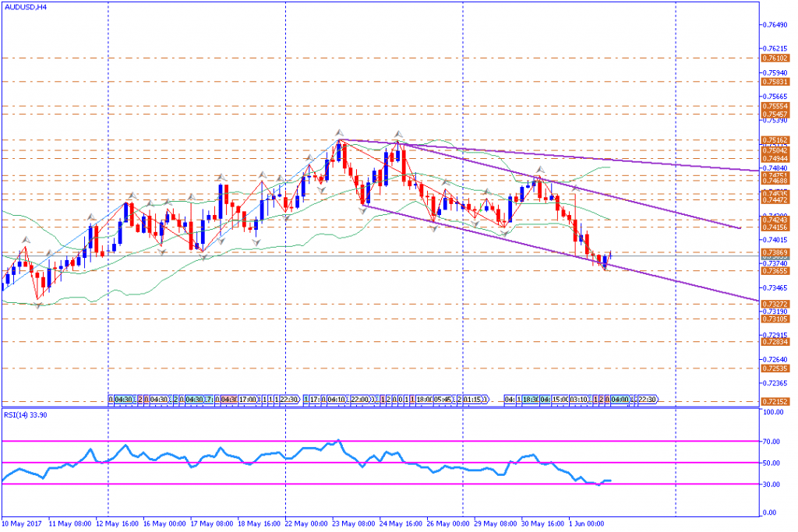Screen dimensions: 798x532
Task: Select the 0.72152 price level label
Action: click(x=775, y=401)
